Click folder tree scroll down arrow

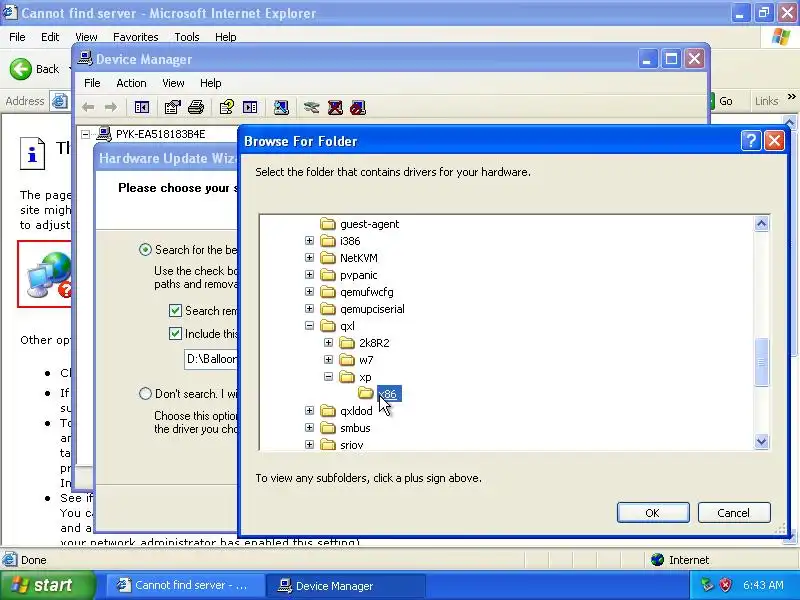click(x=761, y=441)
